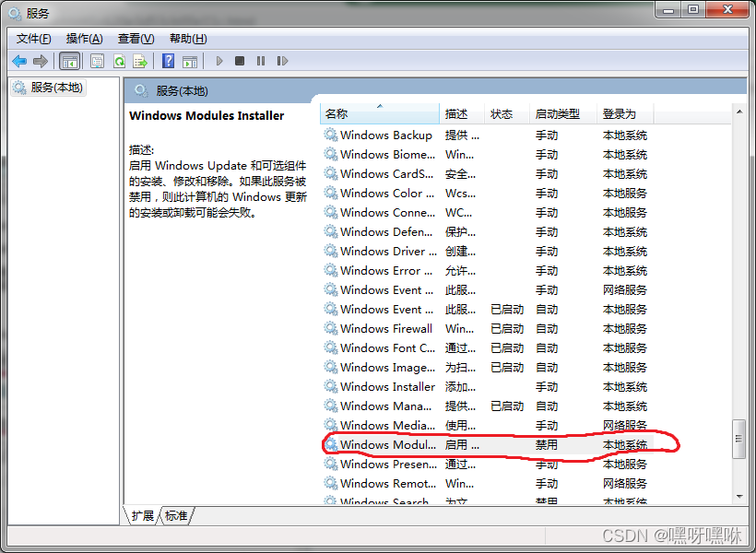This screenshot has width=756, height=553.
Task: Click gear icon of Windows Font C... row
Action: (331, 347)
